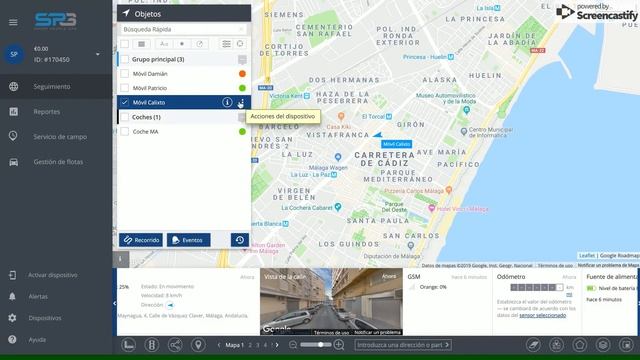Refresh the objects list
Viewport: 640px width, 360px height.
pos(240,44)
